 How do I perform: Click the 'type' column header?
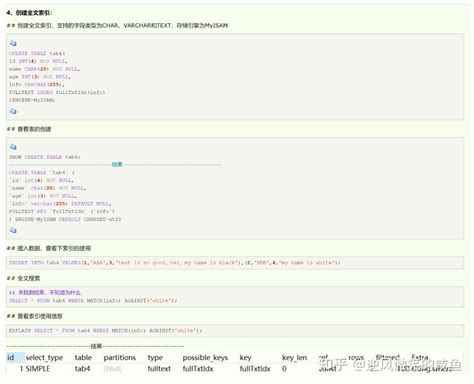tap(155, 358)
